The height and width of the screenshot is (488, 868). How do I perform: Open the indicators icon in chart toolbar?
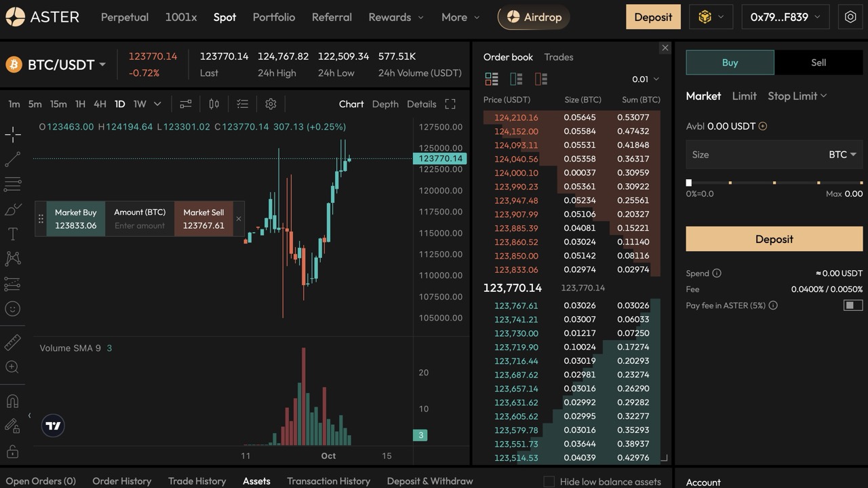(x=185, y=104)
